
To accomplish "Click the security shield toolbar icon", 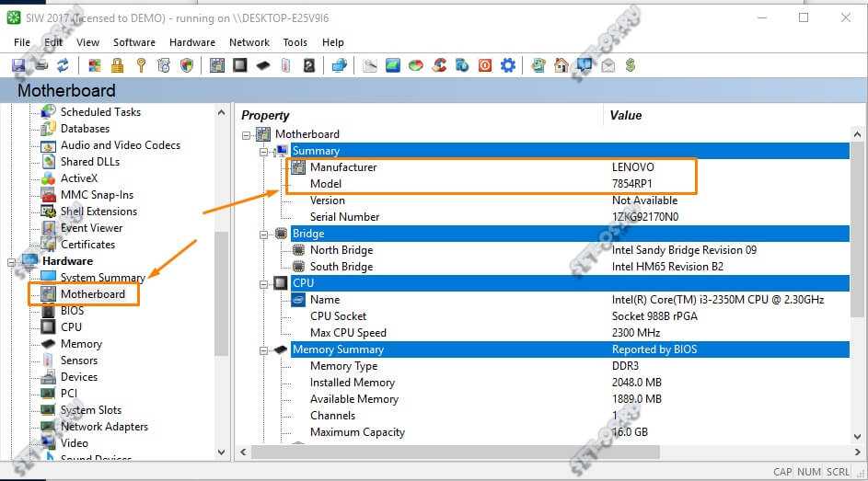I will tap(187, 65).
